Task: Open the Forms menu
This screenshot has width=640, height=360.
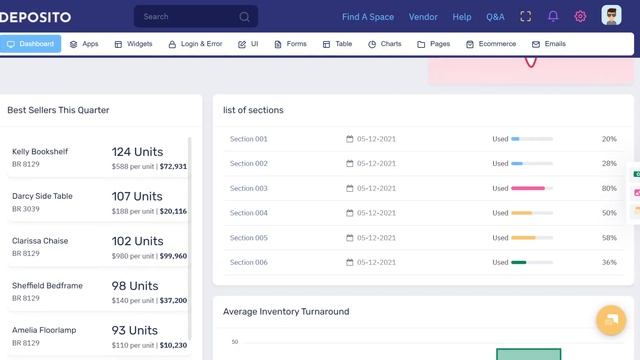Action: [x=290, y=44]
